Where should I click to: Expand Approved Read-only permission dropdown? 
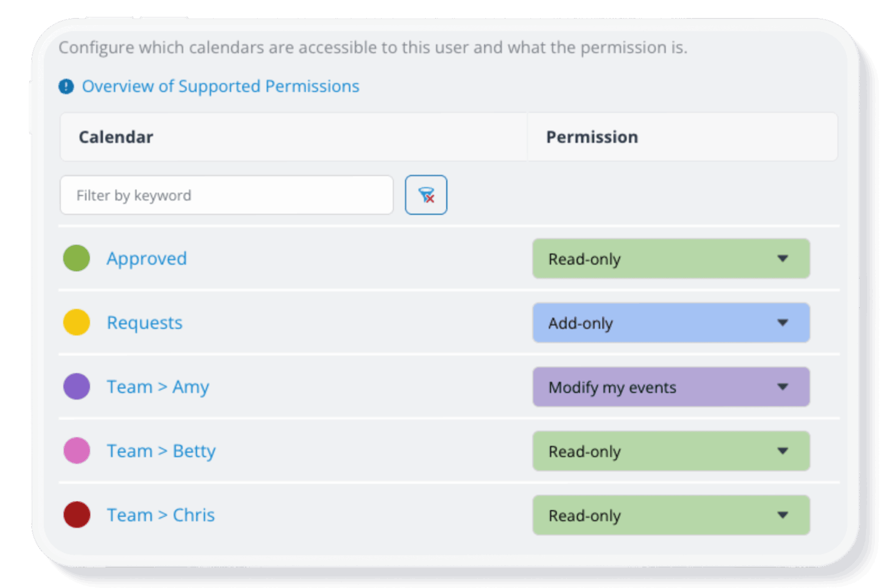[671, 259]
